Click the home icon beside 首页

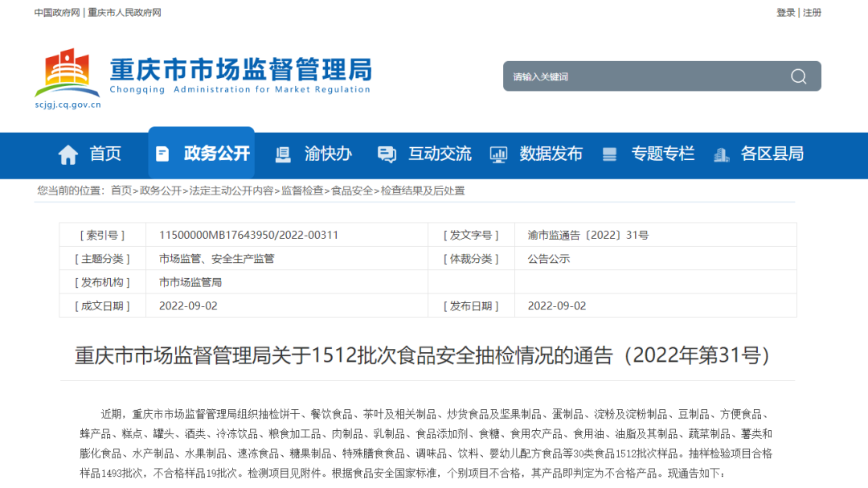point(68,154)
